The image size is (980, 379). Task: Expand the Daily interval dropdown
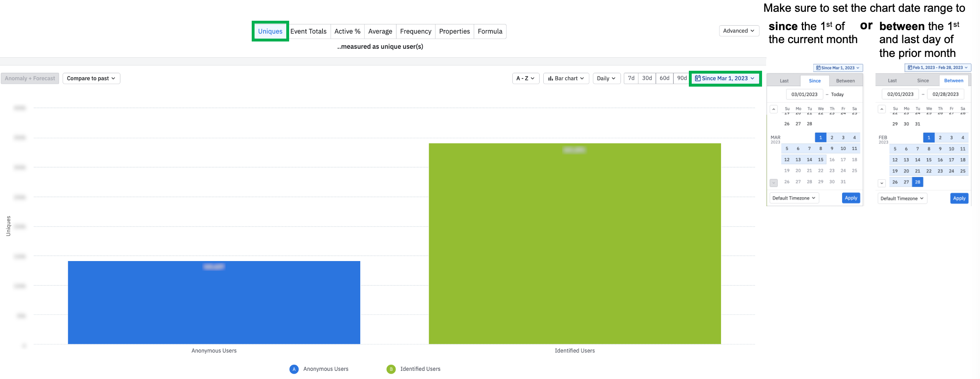coord(606,78)
